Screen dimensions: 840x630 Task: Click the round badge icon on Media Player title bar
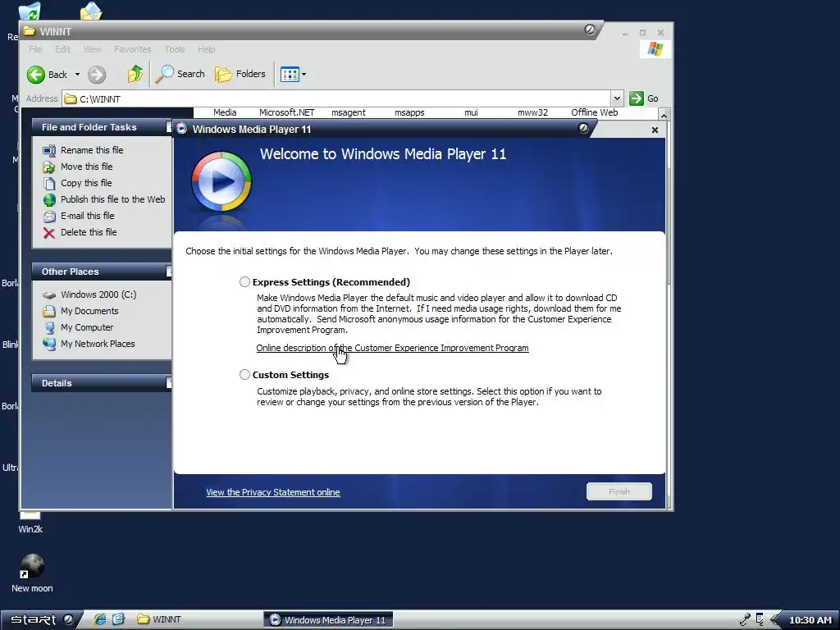(x=583, y=128)
